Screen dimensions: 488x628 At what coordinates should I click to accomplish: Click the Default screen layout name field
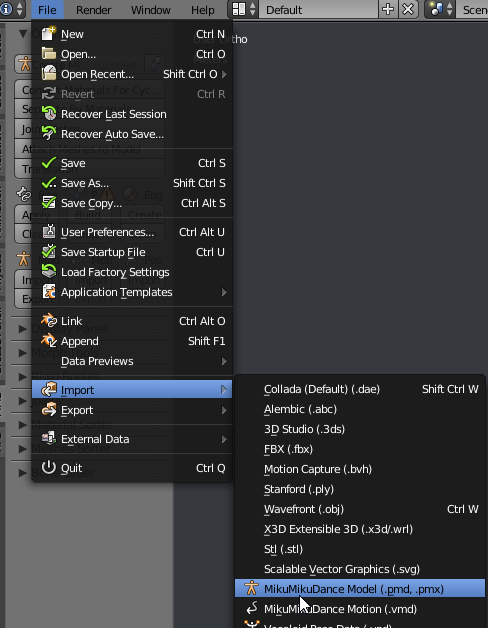tap(319, 9)
